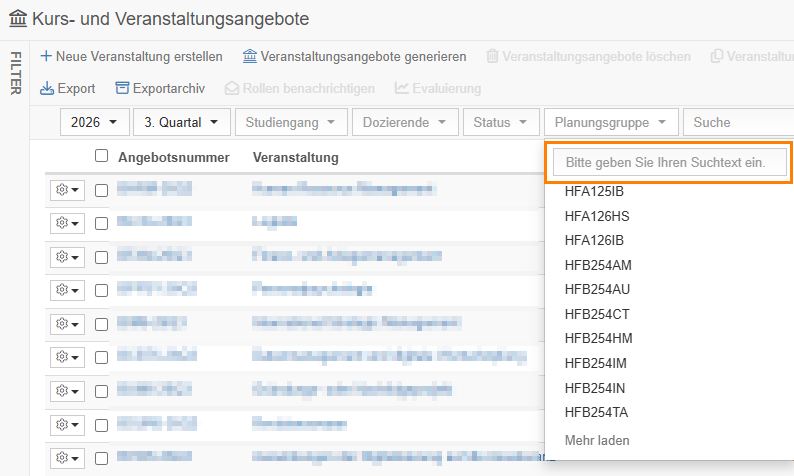Click the Planungsgruppe search text input
794x476 pixels.
[x=669, y=163]
